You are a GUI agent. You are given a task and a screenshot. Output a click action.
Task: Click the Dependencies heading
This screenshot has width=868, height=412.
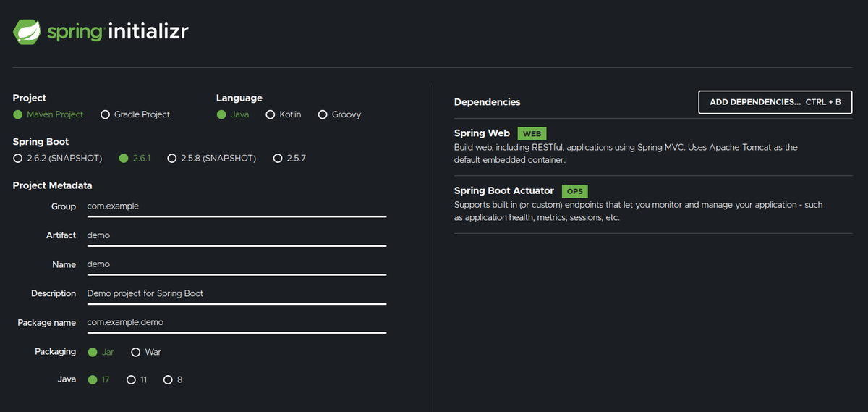488,102
